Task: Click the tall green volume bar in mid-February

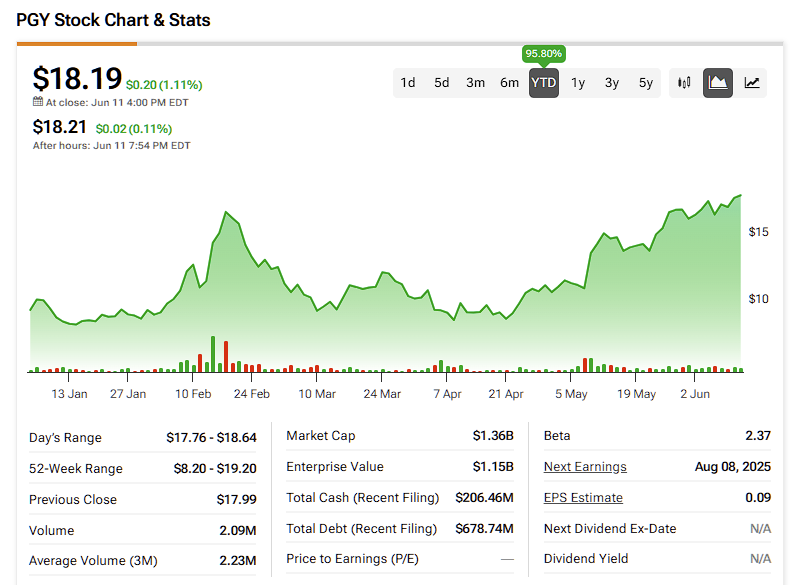Action: click(x=212, y=354)
